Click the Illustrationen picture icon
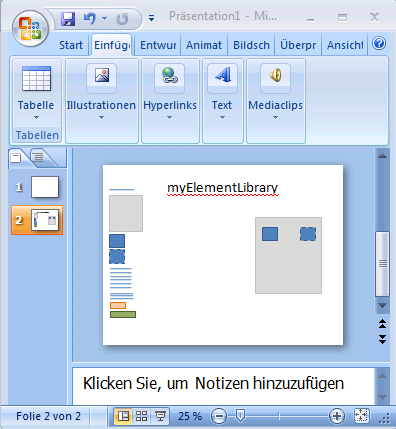Viewport: 396px width, 429px height. pos(102,75)
